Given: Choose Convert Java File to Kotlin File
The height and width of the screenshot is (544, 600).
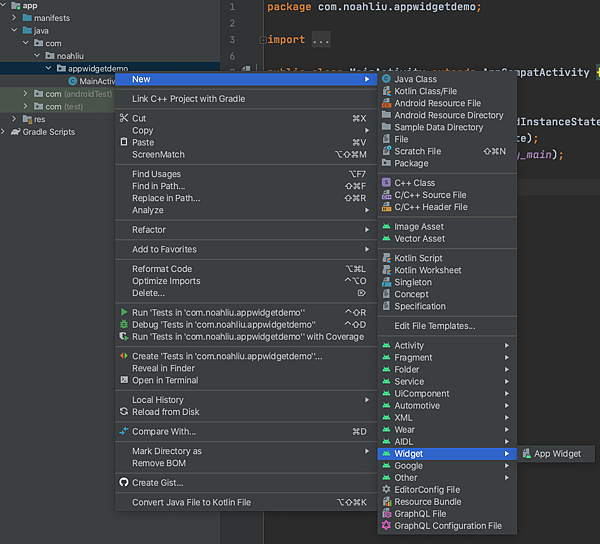Looking at the screenshot, I should click(246, 502).
